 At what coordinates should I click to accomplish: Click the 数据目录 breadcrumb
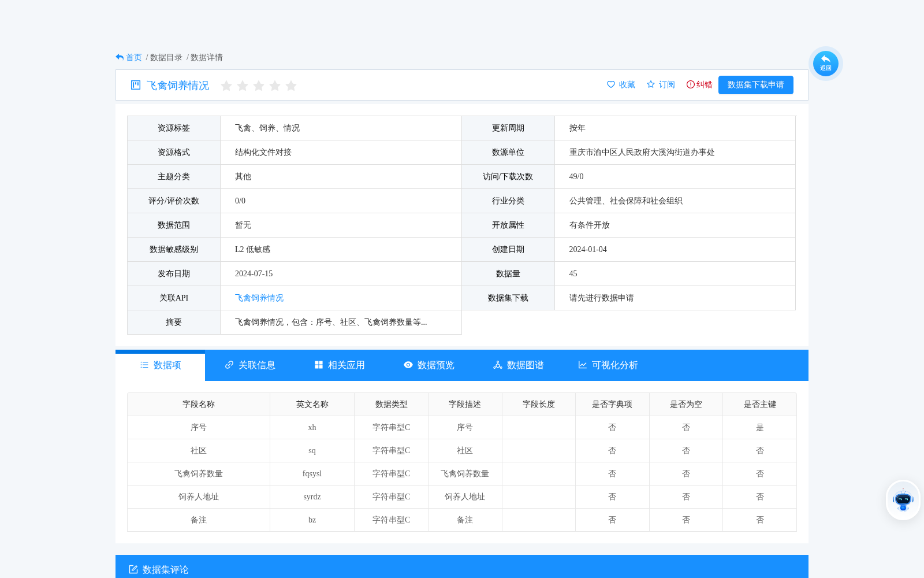[x=166, y=57]
